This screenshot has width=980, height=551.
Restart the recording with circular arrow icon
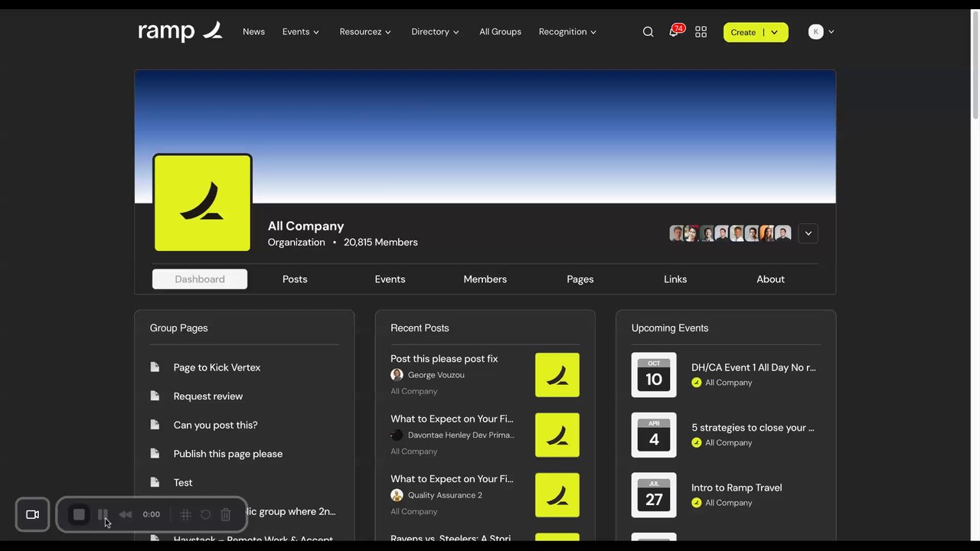pyautogui.click(x=205, y=515)
